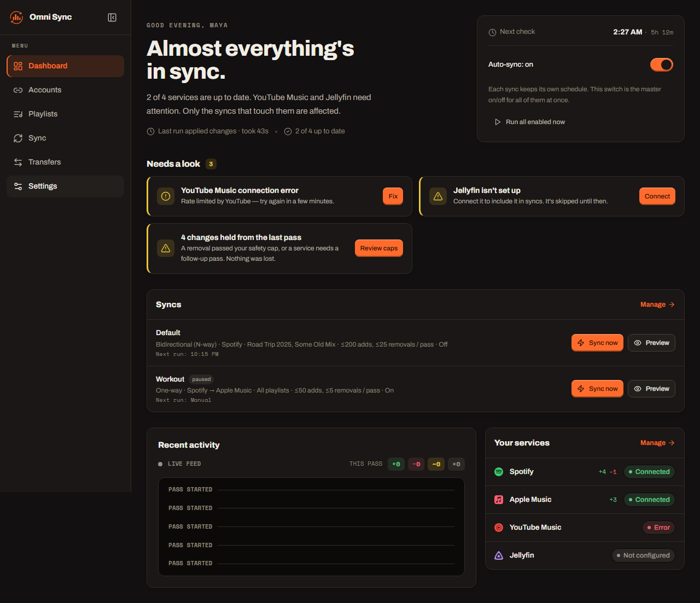This screenshot has width=700, height=603.
Task: Click the Omni Sync logo icon
Action: click(16, 17)
